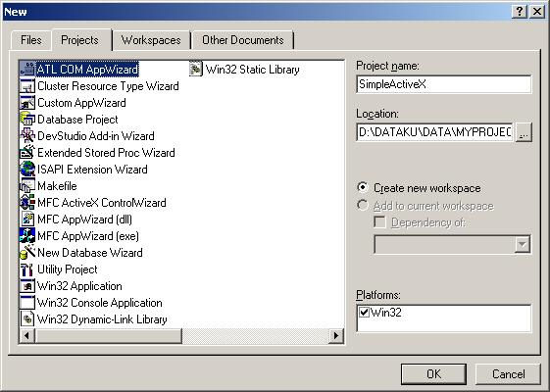Pick the Database Project icon
Image resolution: width=550 pixels, height=392 pixels.
pyautogui.click(x=27, y=120)
